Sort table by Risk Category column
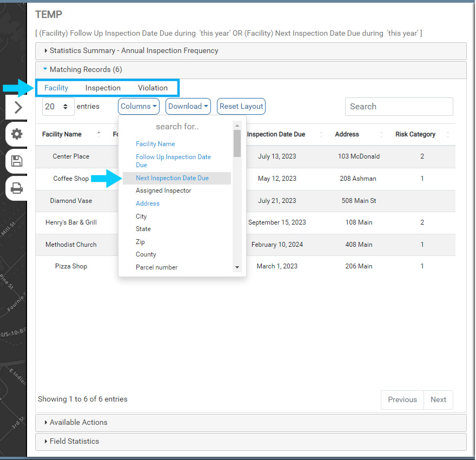 [415, 134]
